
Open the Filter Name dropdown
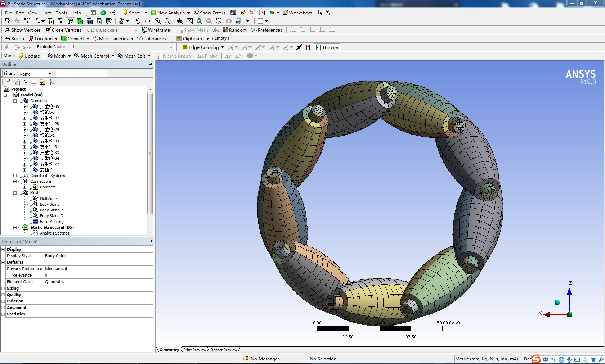click(x=50, y=74)
